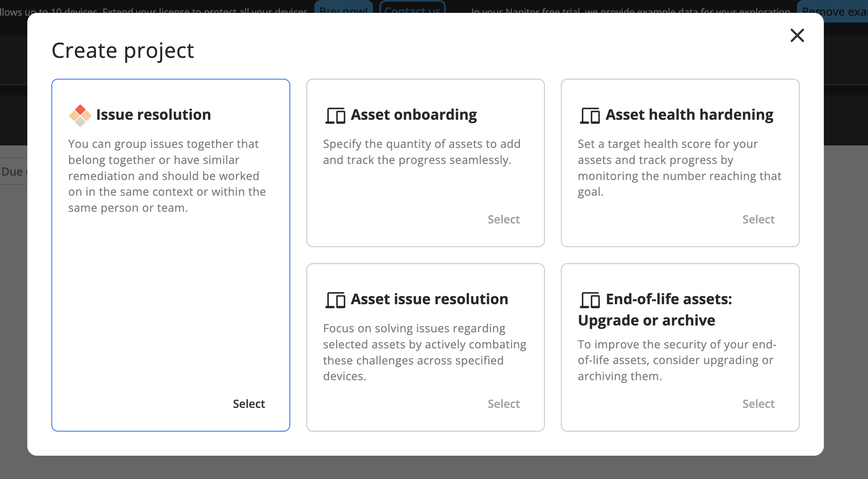Click the devices icon beside Asset health hardening

tap(590, 115)
